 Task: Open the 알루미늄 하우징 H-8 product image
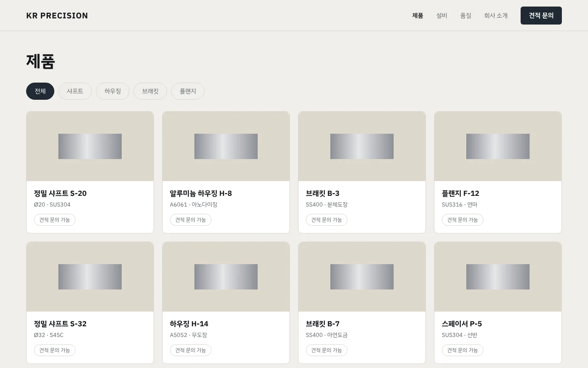(226, 146)
